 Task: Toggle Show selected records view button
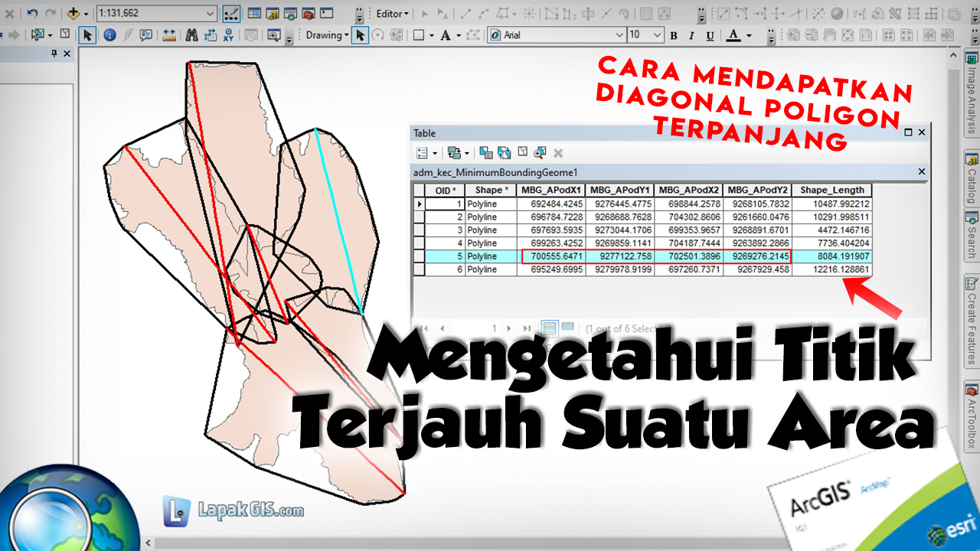pos(567,328)
